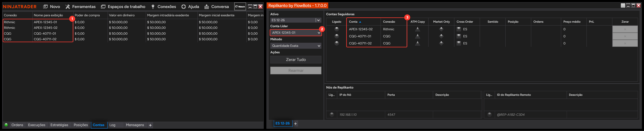Open the Método Quantidade Exata dropdown
This screenshot has width=644, height=131.
(295, 46)
